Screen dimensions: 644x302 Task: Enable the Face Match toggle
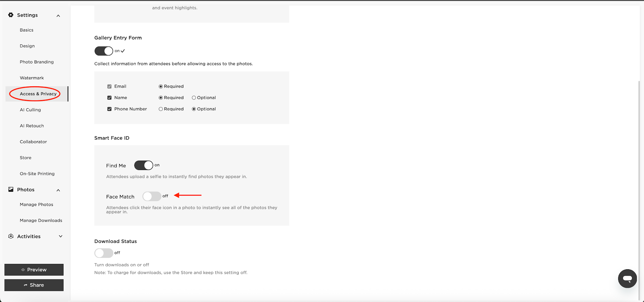(x=152, y=196)
